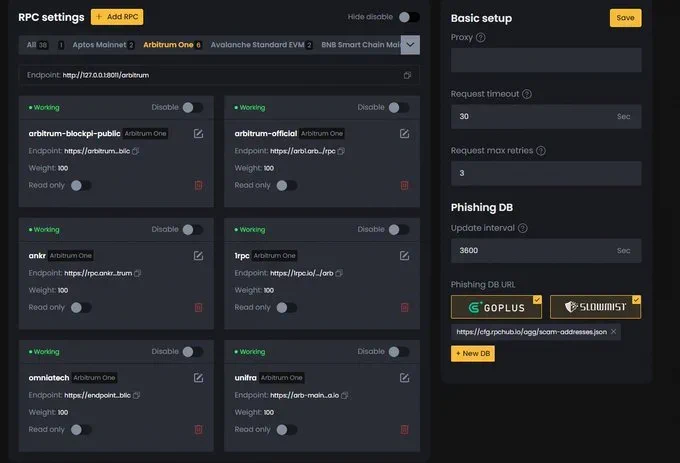Focus the Update interval field
Image resolution: width=680 pixels, height=463 pixels.
pyautogui.click(x=546, y=251)
